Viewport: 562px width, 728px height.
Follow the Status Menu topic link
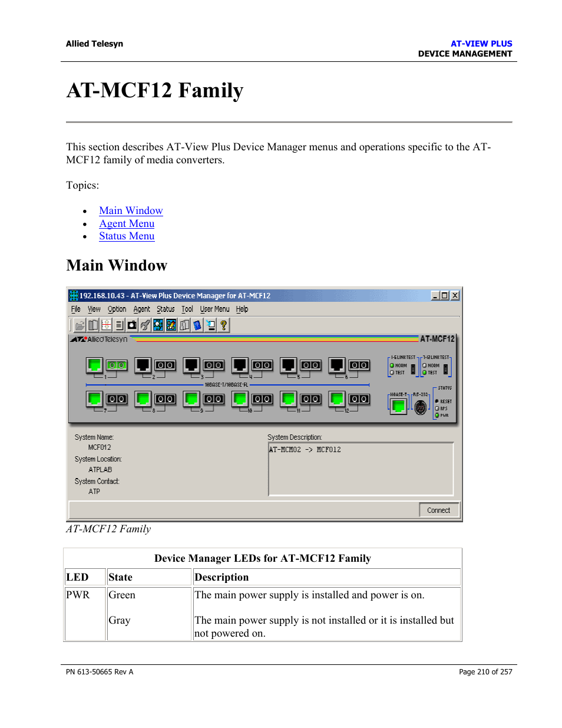127,236
